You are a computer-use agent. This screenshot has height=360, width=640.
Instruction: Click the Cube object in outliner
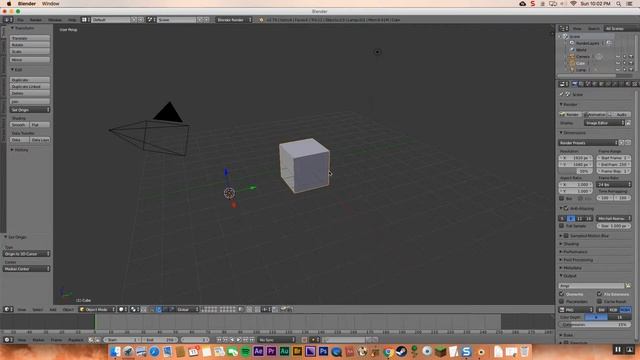point(580,63)
